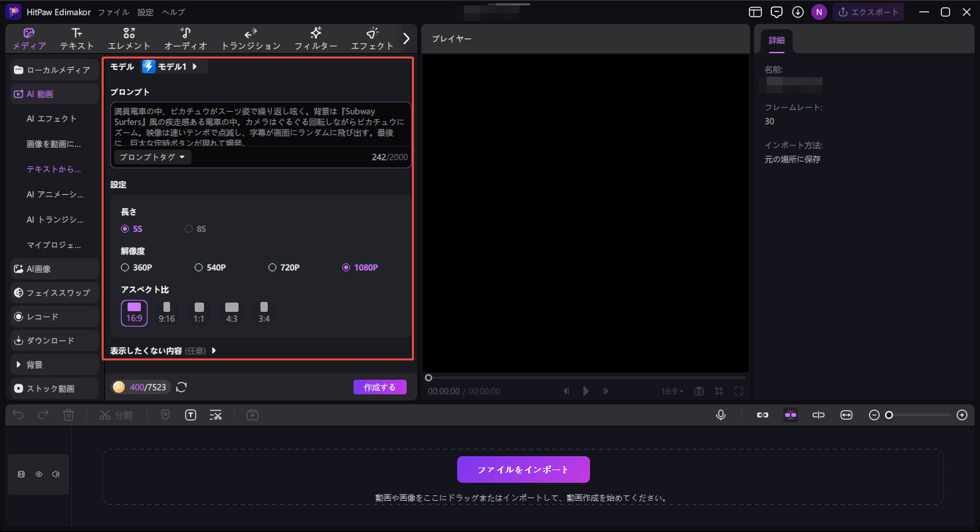The width and height of the screenshot is (980, 532).
Task: Click the エクスポート button
Action: pos(868,12)
